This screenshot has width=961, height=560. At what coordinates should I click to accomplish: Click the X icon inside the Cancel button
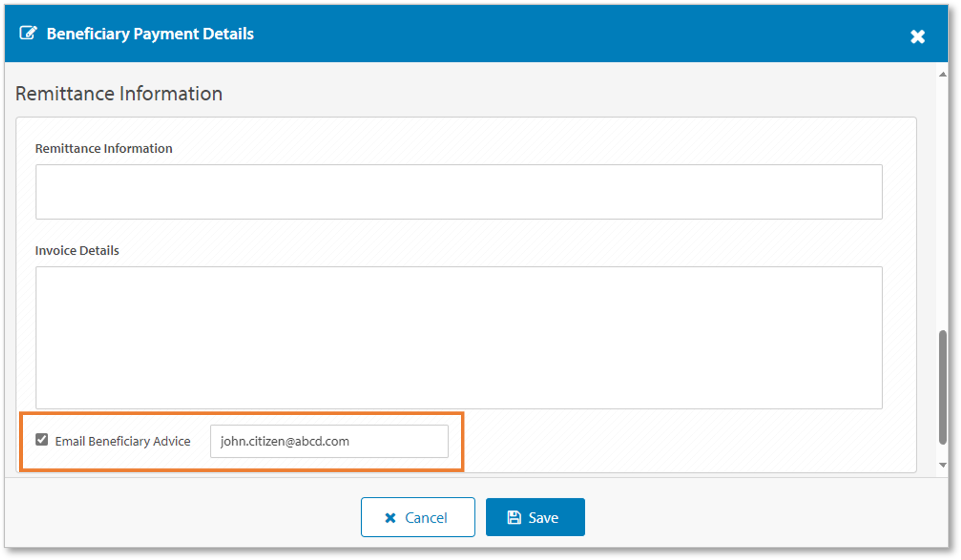pos(390,518)
